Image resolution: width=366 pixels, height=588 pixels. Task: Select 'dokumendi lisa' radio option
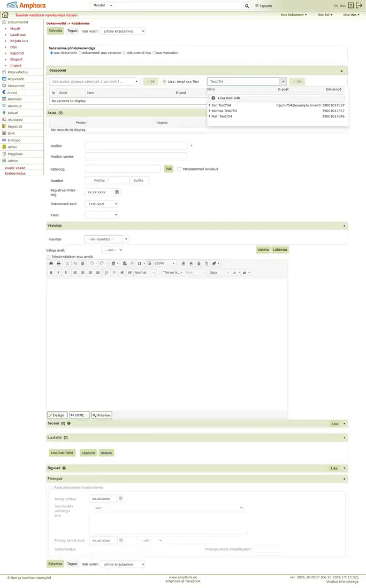coord(124,53)
